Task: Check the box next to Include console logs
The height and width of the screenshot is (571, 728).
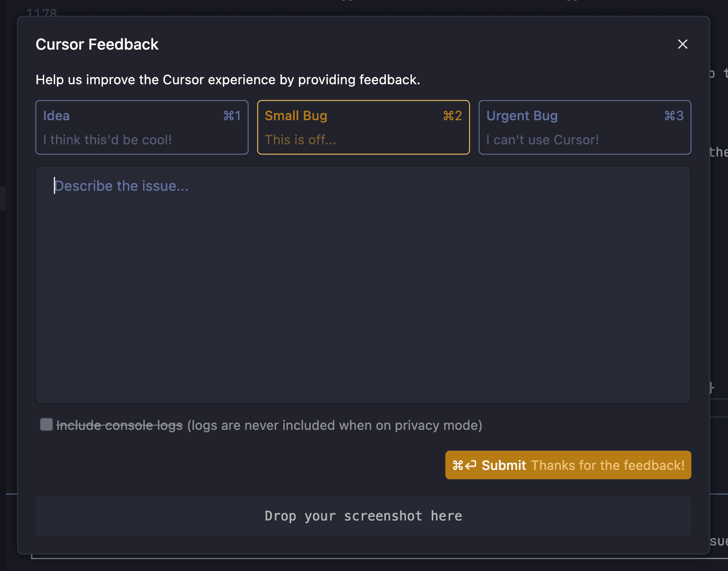Action: pos(46,424)
